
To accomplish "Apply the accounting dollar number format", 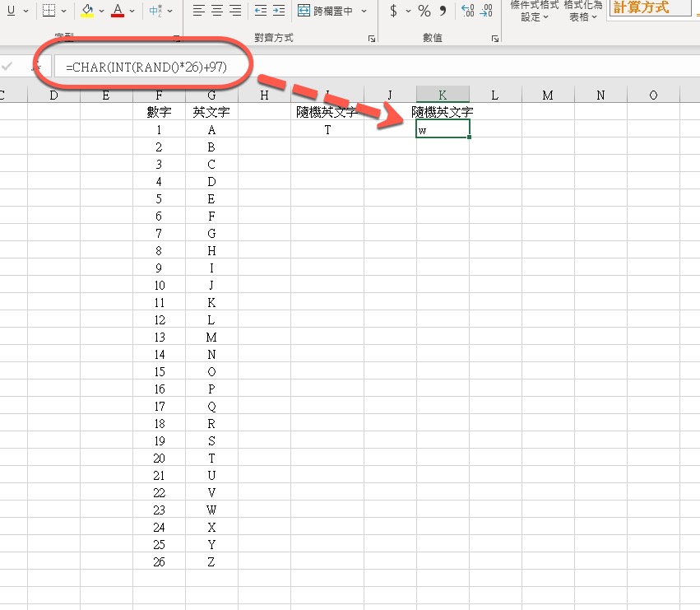I will coord(393,10).
